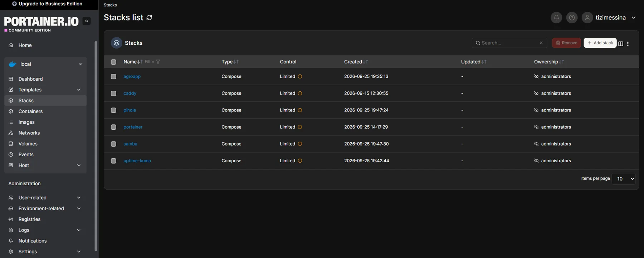Click the Search input field

pyautogui.click(x=509, y=43)
